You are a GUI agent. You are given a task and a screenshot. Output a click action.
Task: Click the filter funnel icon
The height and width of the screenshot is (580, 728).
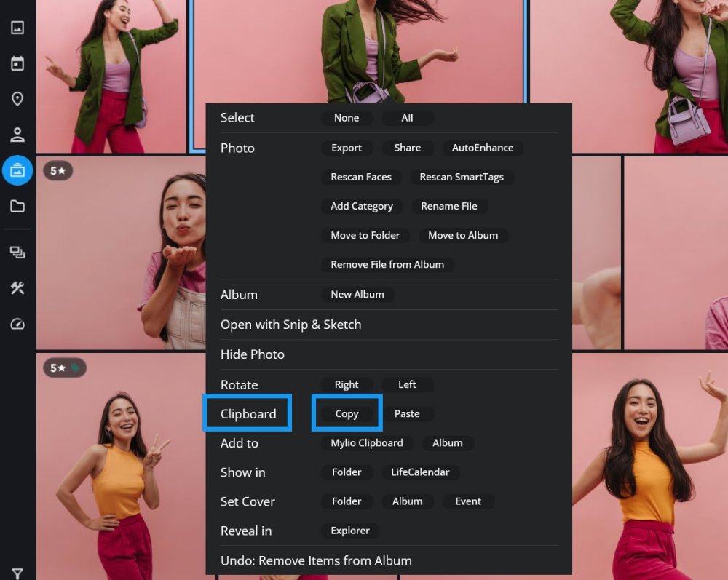17,574
